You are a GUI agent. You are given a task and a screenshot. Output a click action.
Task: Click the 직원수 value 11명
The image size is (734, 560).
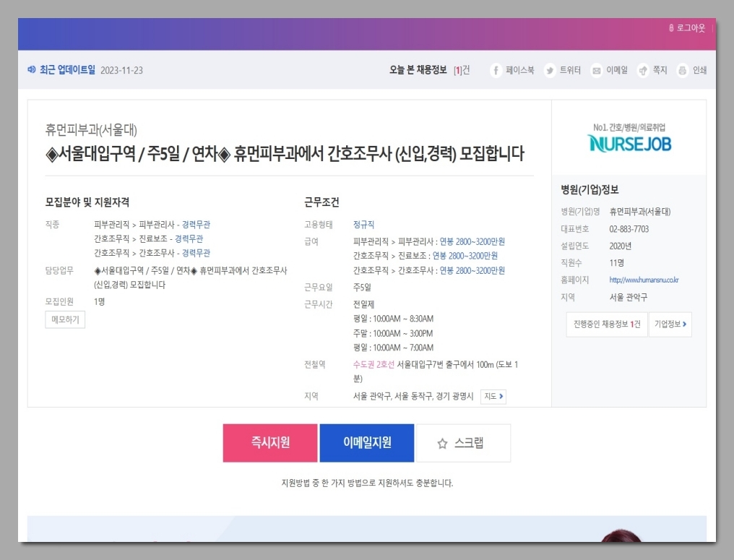click(616, 263)
